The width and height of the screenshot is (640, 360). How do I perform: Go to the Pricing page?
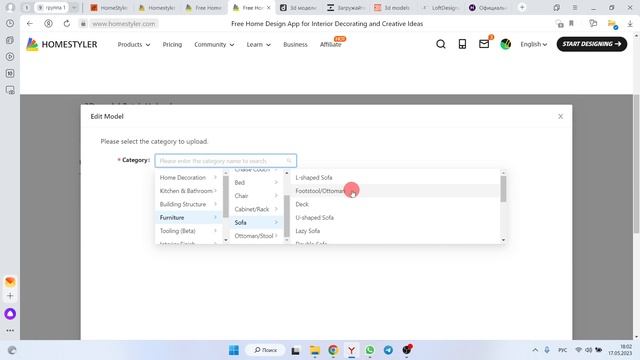click(x=172, y=44)
